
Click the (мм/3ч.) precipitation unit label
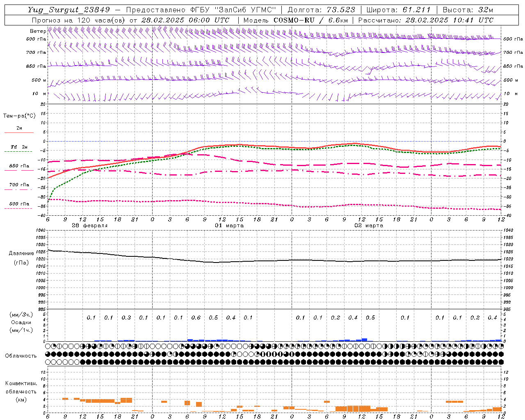(21, 315)
